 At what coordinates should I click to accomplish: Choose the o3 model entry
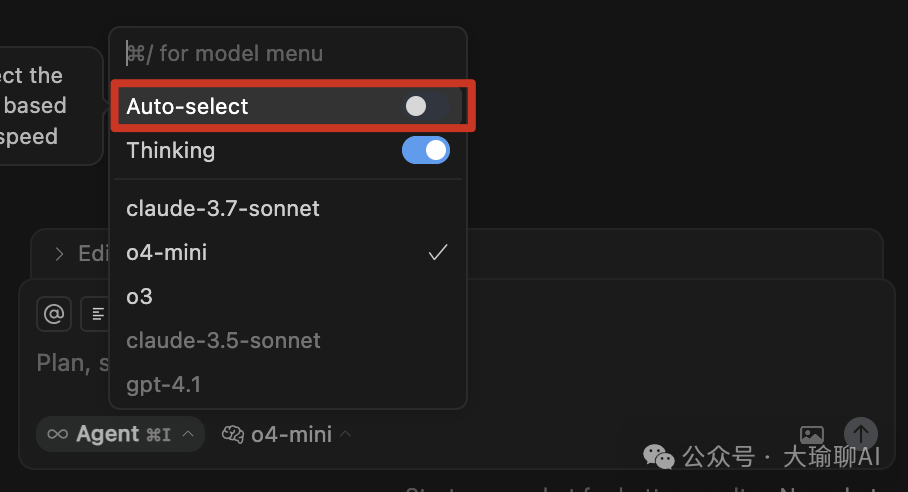pyautogui.click(x=288, y=296)
